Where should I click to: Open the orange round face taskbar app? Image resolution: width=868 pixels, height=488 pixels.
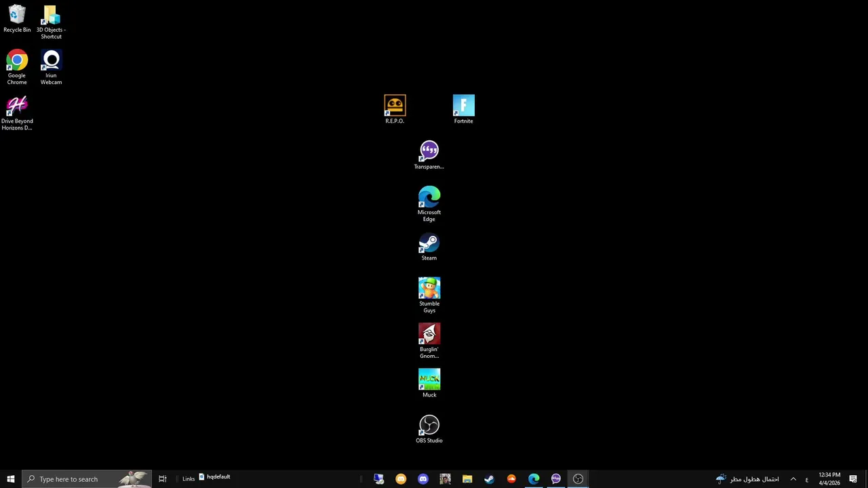coord(401,479)
